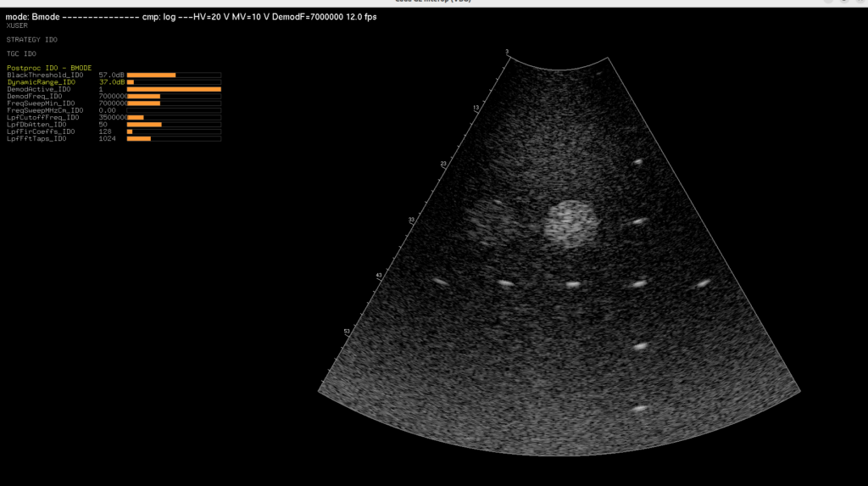
Task: Adjust the DynamicRange_ID0 slider bar
Action: click(174, 82)
